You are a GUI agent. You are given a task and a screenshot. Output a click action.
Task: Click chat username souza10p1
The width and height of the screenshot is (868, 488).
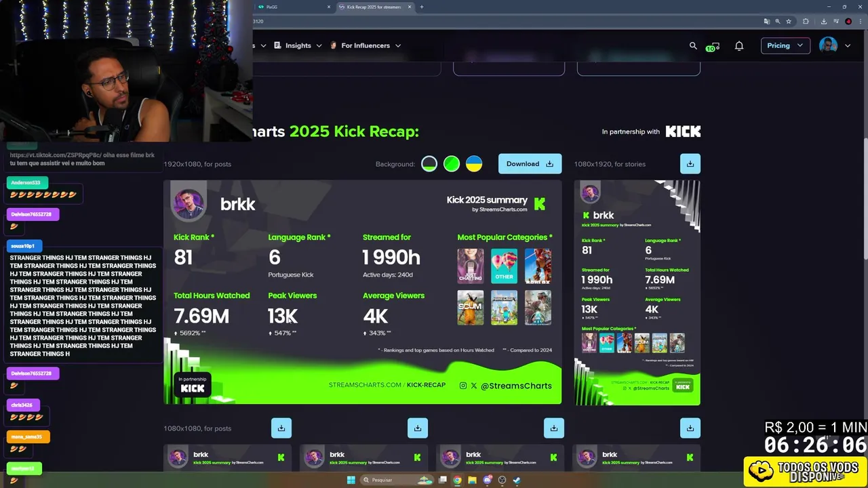click(x=23, y=246)
